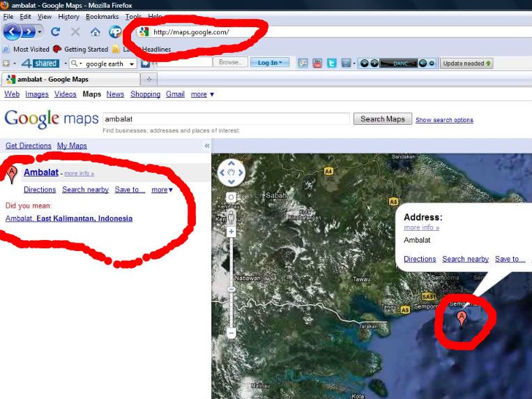Go to Google Videos link
The height and width of the screenshot is (399, 532).
[65, 94]
